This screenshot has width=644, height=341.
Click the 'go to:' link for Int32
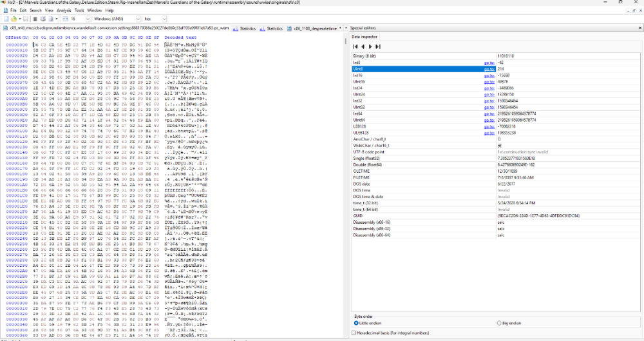[489, 101]
